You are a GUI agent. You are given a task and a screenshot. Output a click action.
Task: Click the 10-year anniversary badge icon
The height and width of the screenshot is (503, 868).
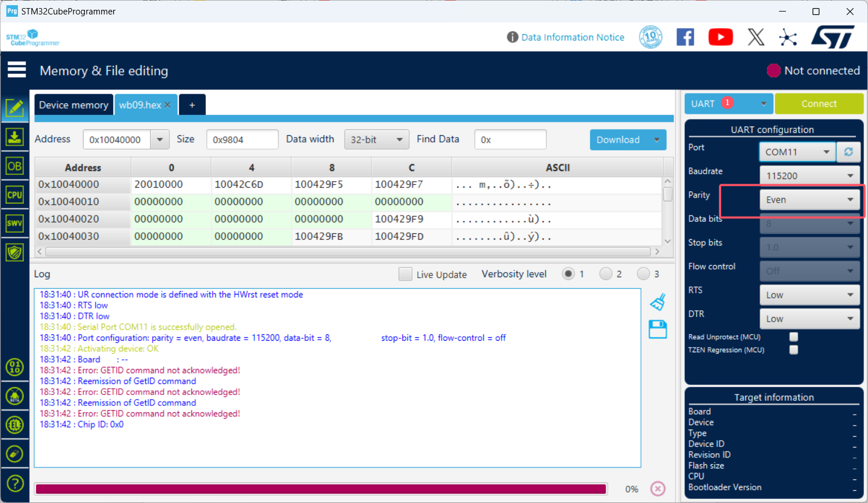point(651,37)
